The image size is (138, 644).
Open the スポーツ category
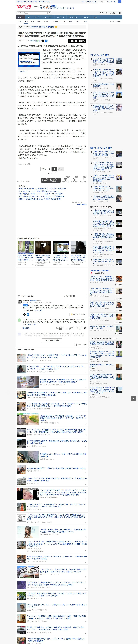(56, 21)
